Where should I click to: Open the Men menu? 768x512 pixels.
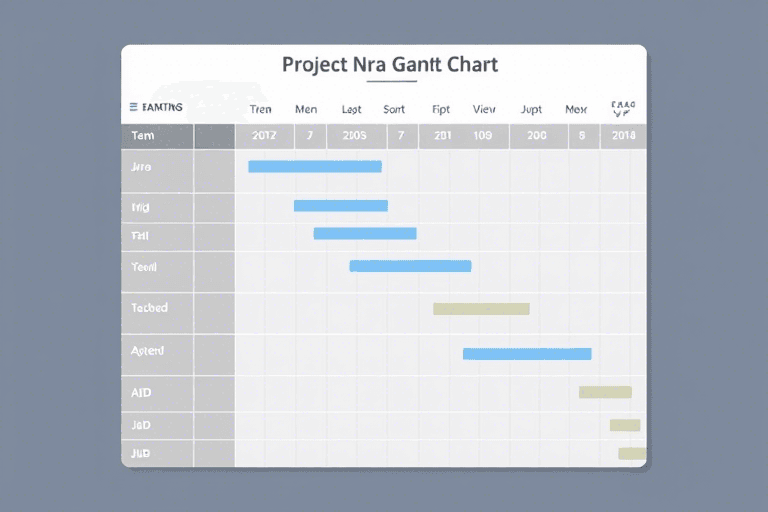click(x=306, y=109)
